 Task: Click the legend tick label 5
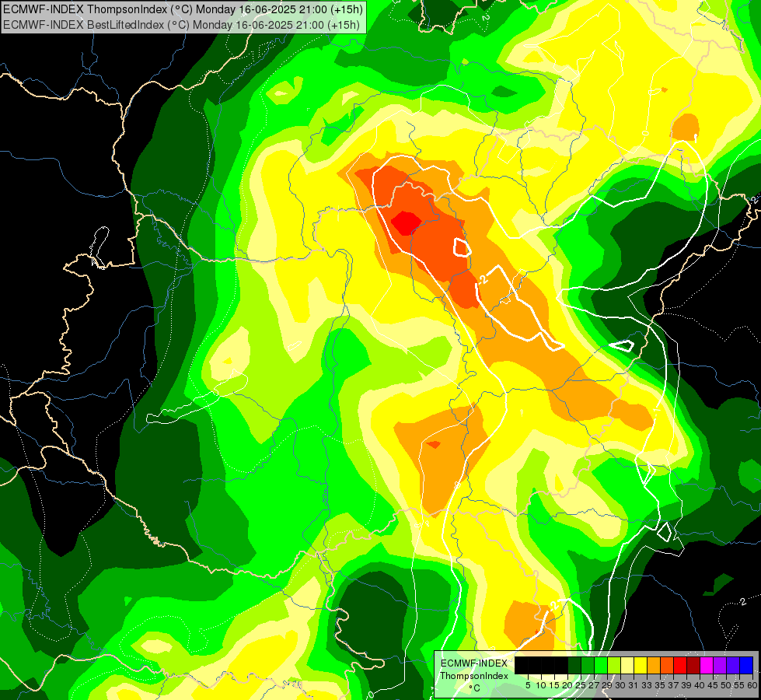pos(528,685)
